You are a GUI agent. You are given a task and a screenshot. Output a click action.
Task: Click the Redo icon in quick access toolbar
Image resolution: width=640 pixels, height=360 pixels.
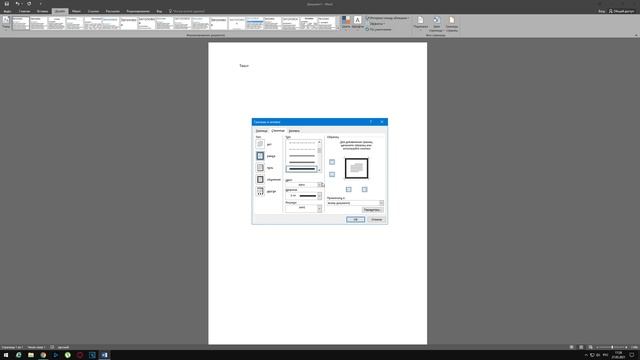pyautogui.click(x=29, y=4)
